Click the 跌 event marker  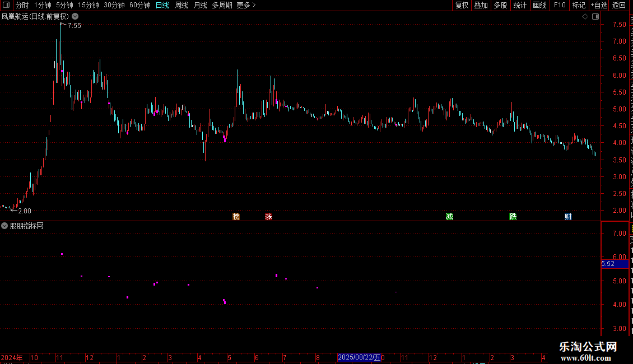tap(513, 217)
